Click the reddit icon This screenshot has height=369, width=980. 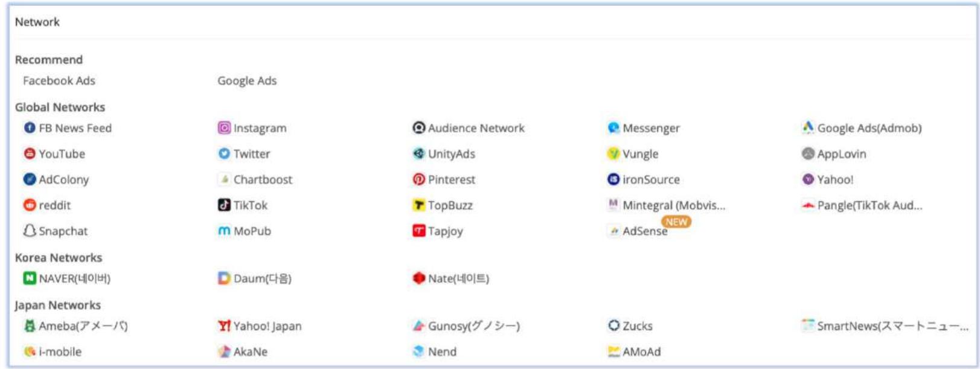pos(30,205)
